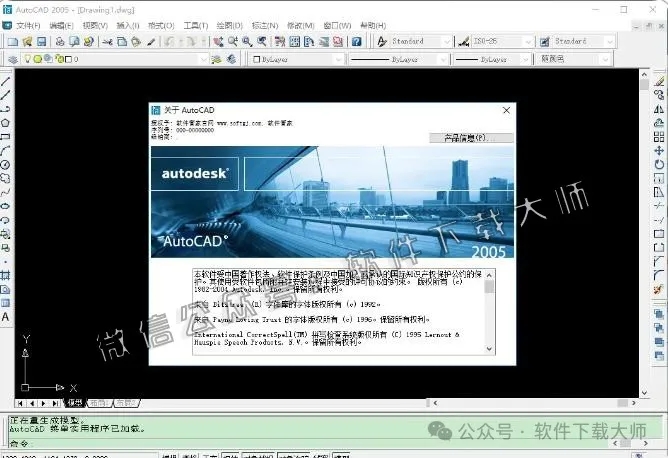Click the Table Style manager icon

545,41
